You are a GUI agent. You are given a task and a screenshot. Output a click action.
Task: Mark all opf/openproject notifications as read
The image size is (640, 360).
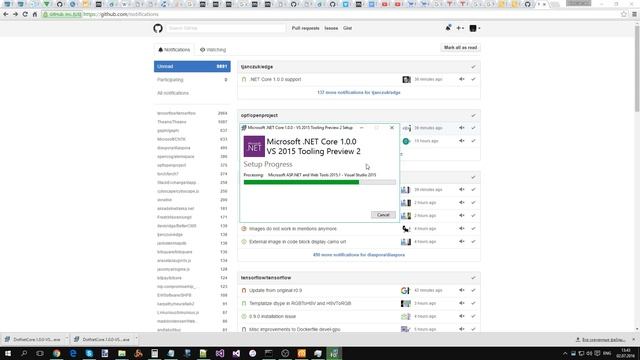click(x=473, y=116)
